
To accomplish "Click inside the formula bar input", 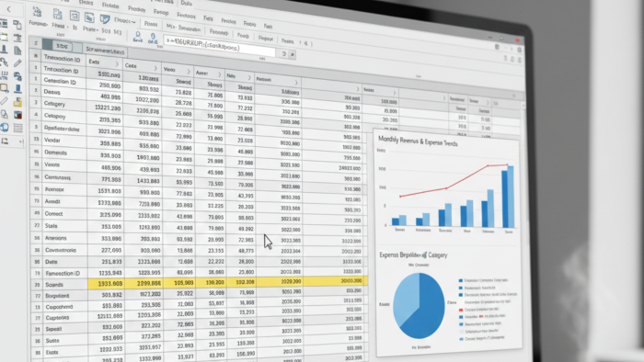I will (220, 46).
